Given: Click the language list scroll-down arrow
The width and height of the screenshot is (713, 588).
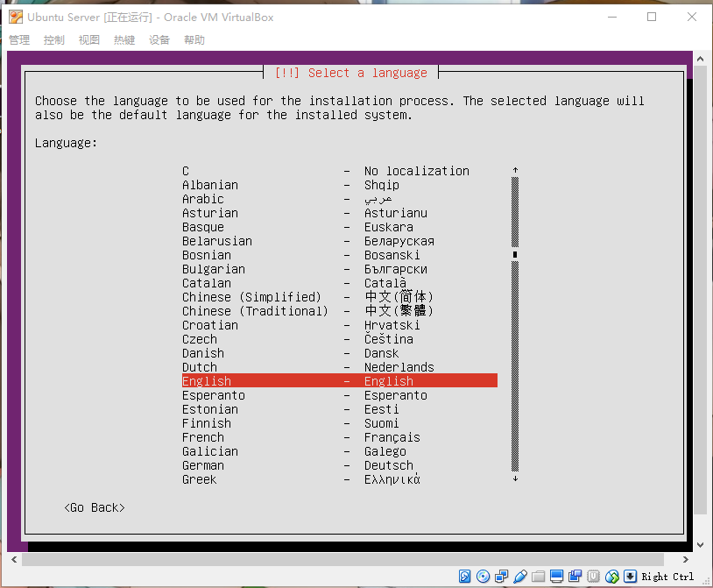Looking at the screenshot, I should tap(515, 478).
